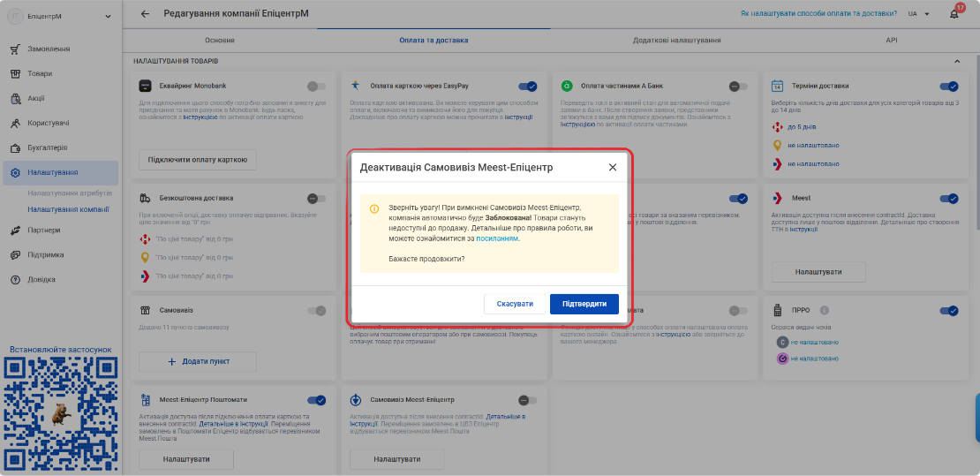Toggle Оплата частинами А Банк switch

738,87
